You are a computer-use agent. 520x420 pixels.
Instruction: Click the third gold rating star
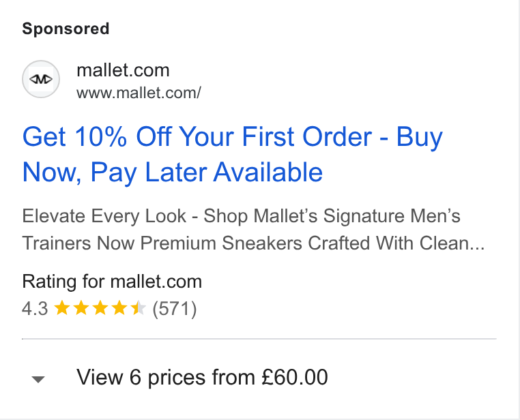pos(100,308)
